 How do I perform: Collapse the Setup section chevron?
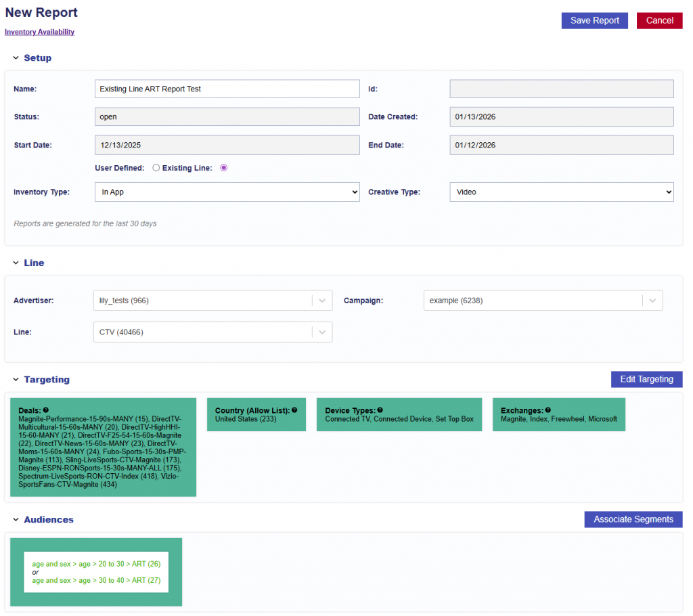(x=16, y=58)
